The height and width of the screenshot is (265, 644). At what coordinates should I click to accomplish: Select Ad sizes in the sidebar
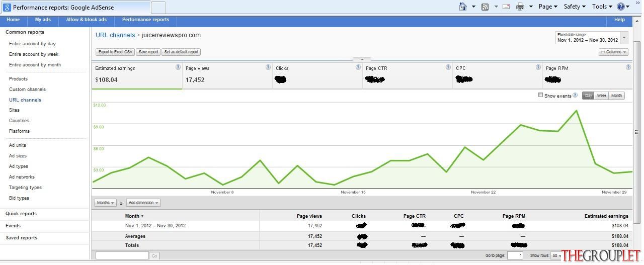tap(18, 156)
